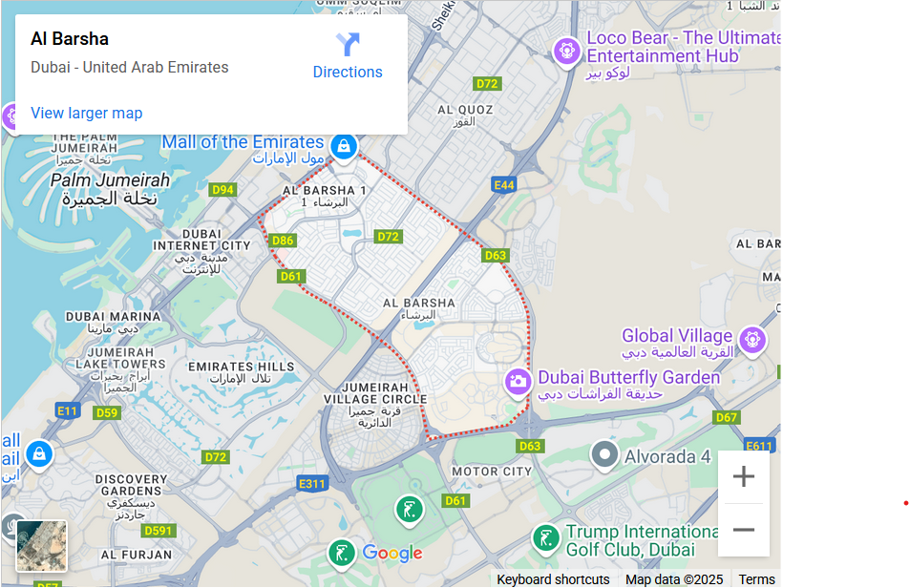Select the Trump International Golf Club marker
910x588 pixels.
click(546, 539)
